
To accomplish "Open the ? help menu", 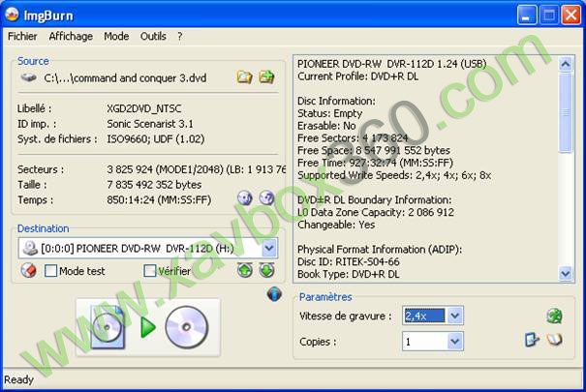I will pyautogui.click(x=180, y=36).
